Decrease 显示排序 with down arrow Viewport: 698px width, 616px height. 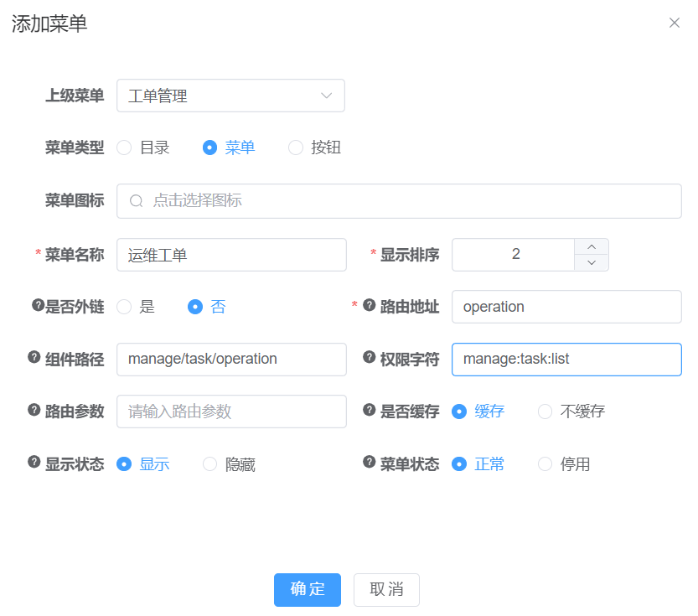[x=592, y=263]
